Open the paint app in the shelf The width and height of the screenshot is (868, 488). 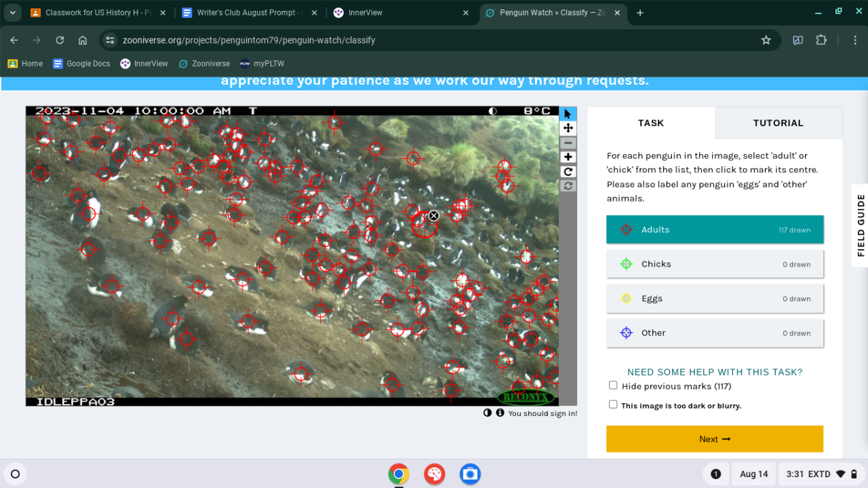click(x=434, y=474)
